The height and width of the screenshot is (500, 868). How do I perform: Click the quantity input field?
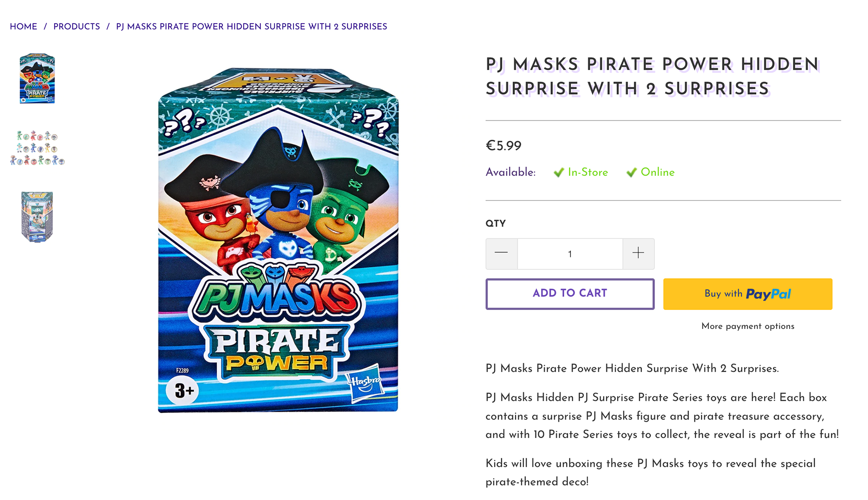(x=570, y=254)
